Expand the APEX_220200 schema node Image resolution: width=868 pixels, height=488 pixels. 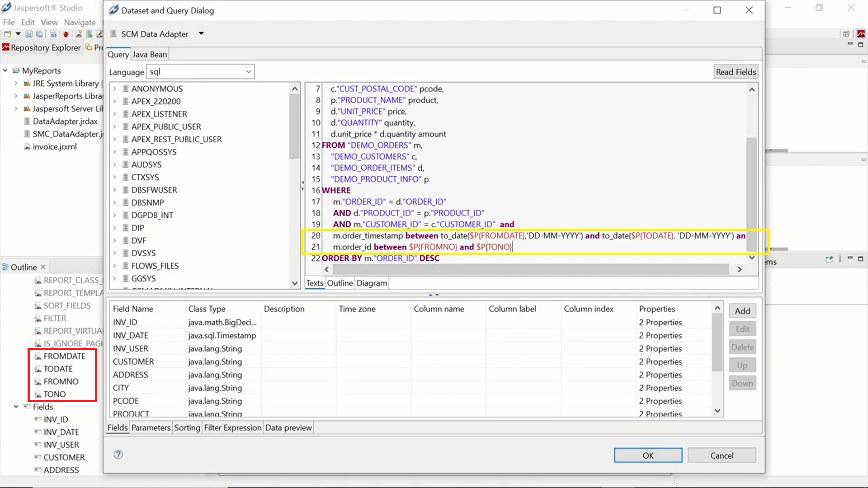pos(115,102)
